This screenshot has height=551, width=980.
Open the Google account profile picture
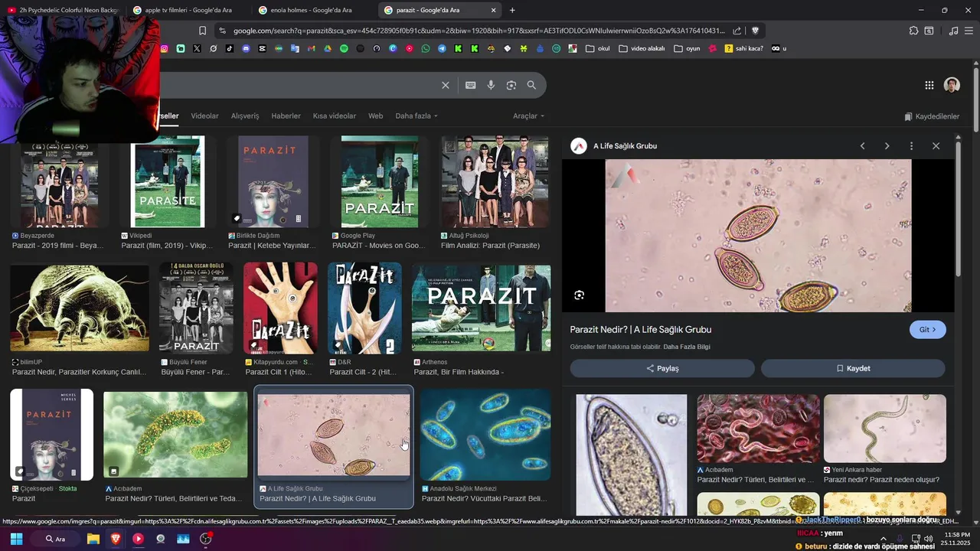point(952,85)
